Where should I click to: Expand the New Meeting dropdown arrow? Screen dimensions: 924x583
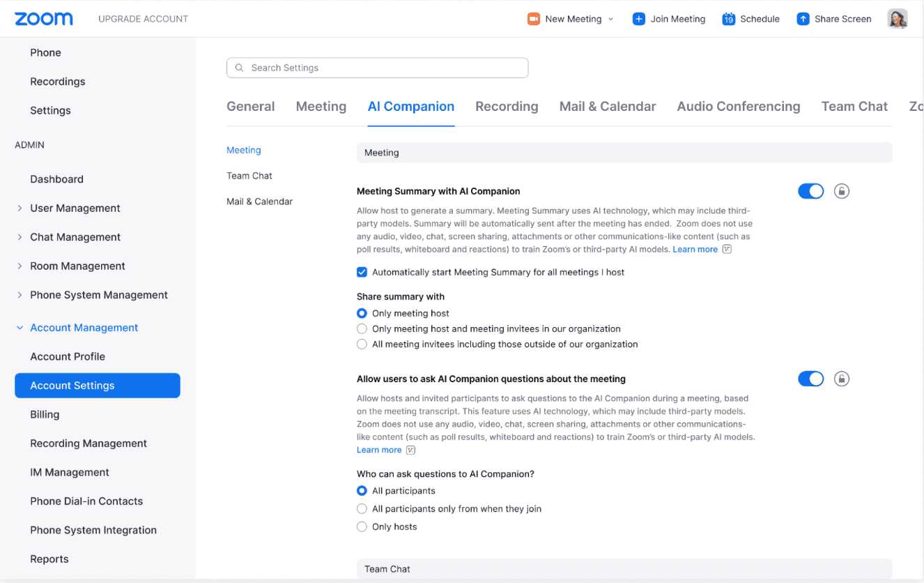[612, 19]
